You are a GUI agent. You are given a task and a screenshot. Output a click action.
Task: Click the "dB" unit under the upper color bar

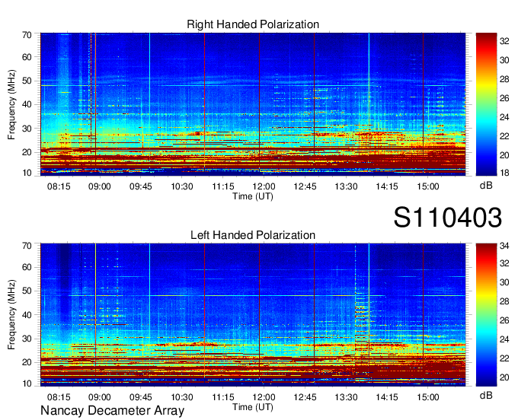486,186
